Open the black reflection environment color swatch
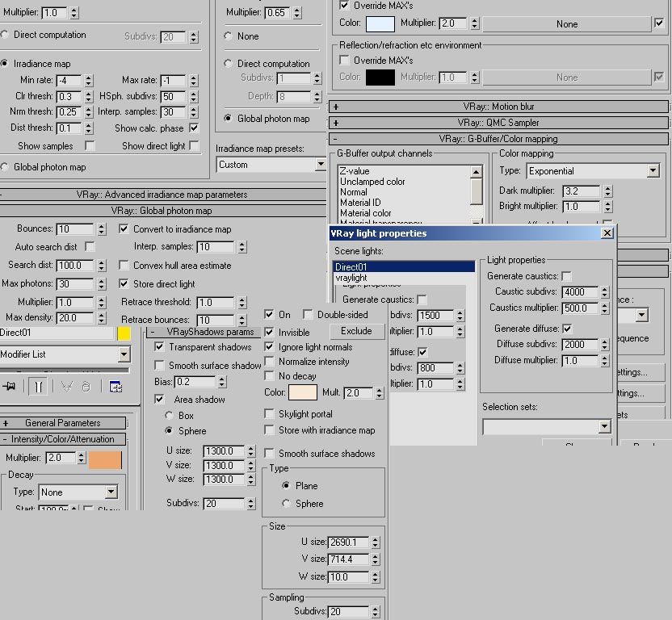Screen dimensions: 672x620 [380, 77]
